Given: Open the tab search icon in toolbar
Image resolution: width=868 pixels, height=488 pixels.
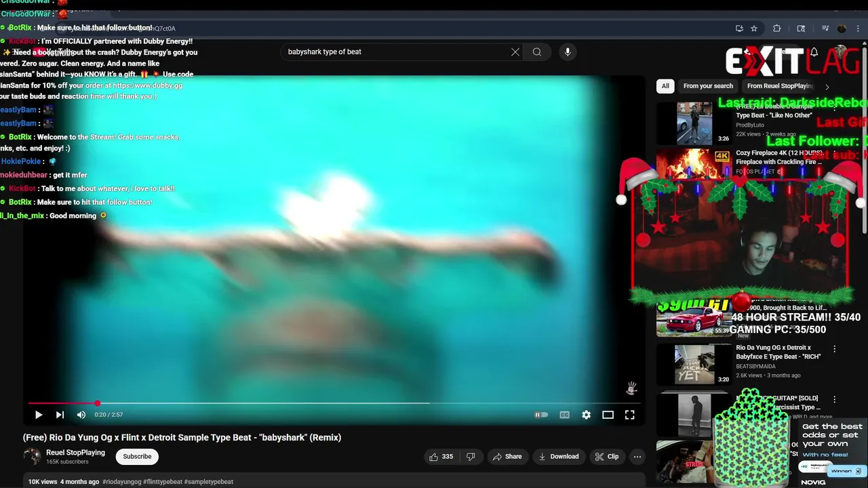Looking at the screenshot, I should click(x=801, y=28).
